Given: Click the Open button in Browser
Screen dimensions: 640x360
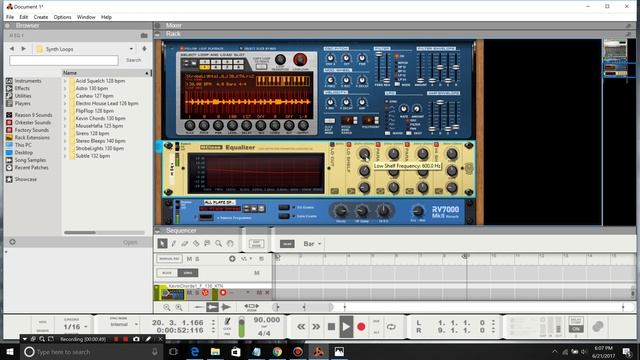Looking at the screenshot, I should point(130,242).
